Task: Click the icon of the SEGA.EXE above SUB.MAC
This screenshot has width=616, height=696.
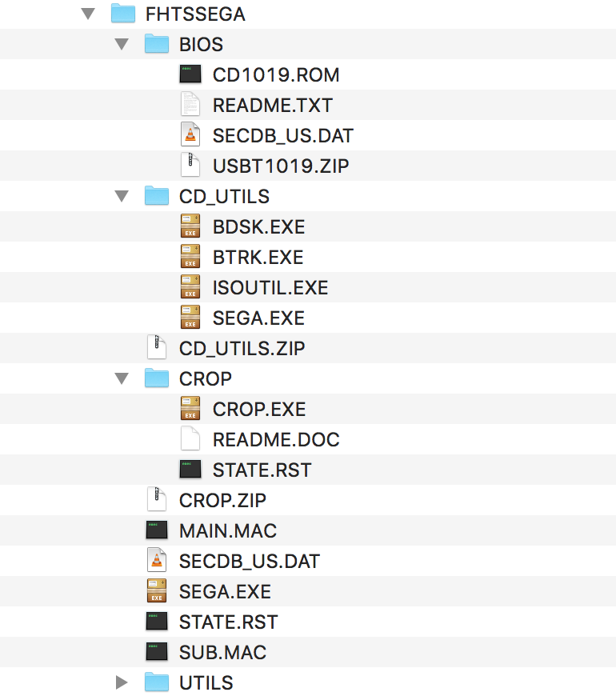Action: pos(157,591)
